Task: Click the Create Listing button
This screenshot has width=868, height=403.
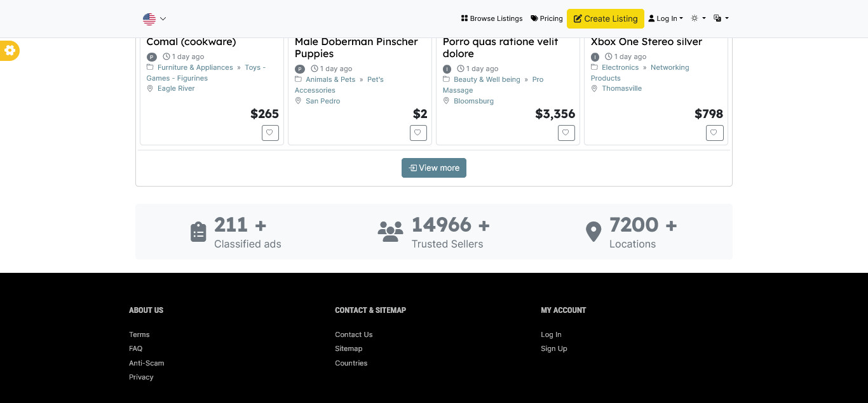Action: point(606,18)
